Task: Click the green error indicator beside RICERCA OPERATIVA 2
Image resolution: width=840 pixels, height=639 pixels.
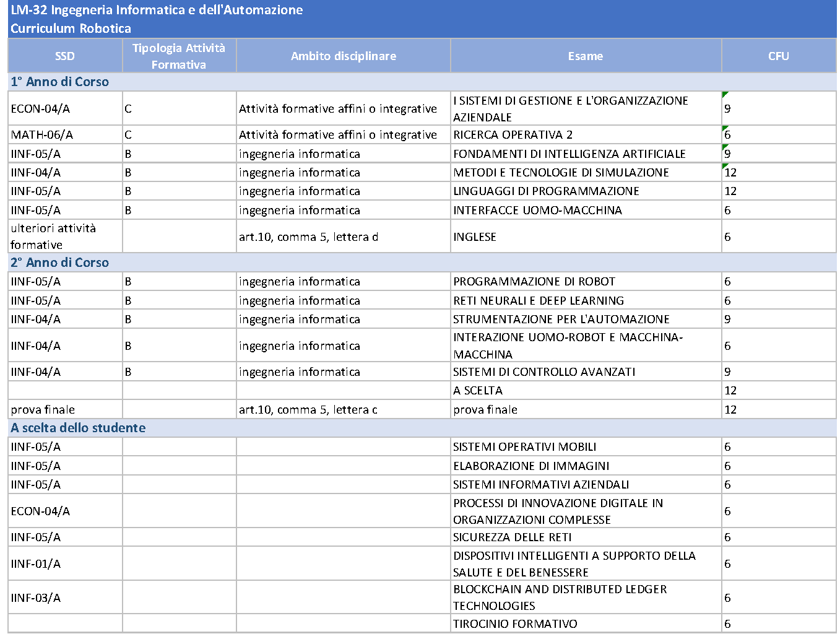Action: (x=725, y=128)
